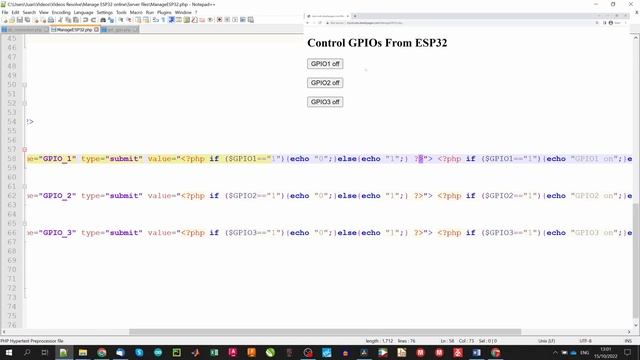Collapse the fold marker at line 65
The image size is (640, 360).
pos(24,224)
